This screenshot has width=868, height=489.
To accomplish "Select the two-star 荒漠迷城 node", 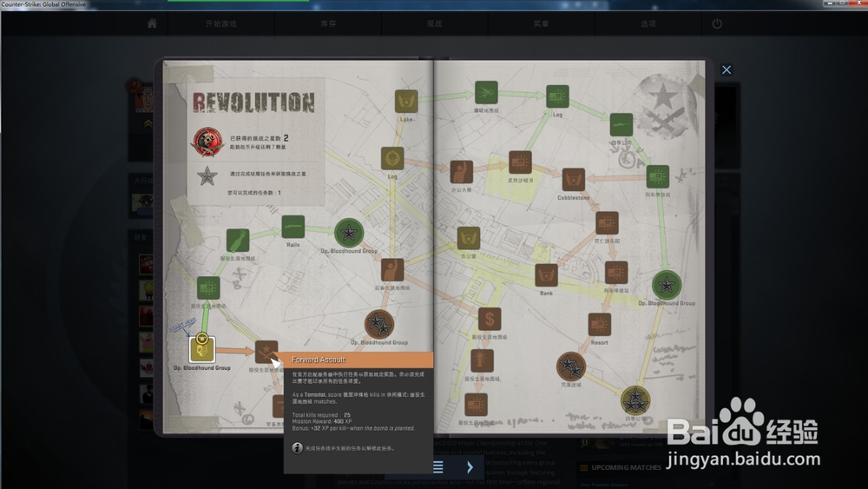I will 571,367.
